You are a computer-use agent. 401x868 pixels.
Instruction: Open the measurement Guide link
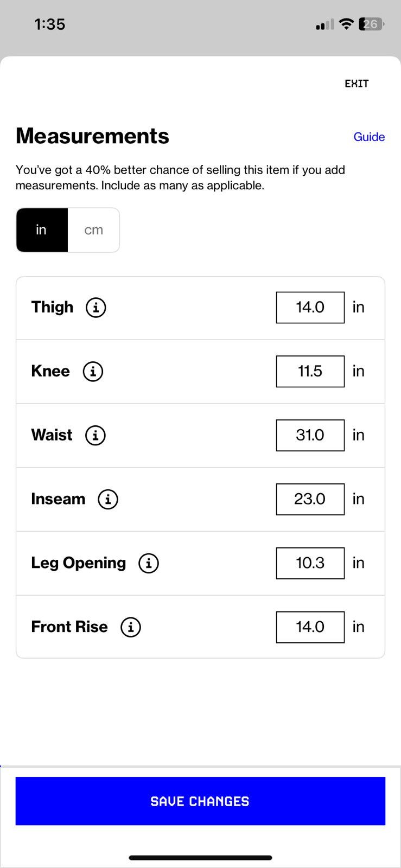tap(369, 137)
